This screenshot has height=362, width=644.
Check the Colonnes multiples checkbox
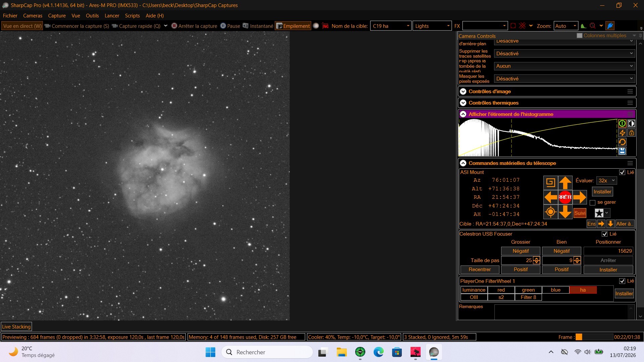coord(580,36)
